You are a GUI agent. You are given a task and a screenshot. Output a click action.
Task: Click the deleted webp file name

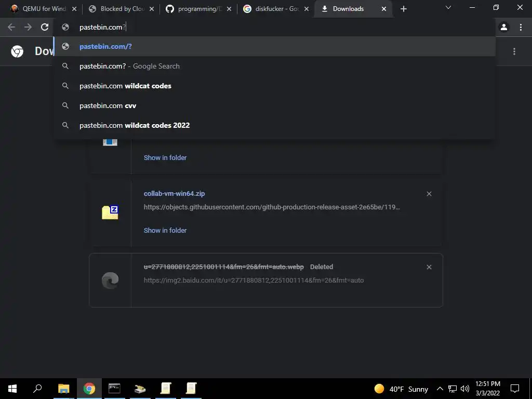tap(223, 267)
